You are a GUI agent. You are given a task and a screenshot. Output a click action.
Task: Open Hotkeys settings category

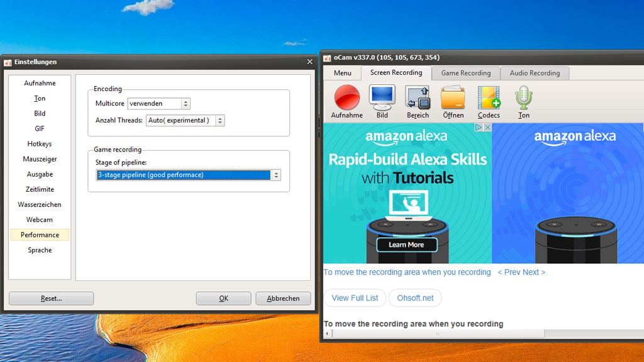click(40, 144)
